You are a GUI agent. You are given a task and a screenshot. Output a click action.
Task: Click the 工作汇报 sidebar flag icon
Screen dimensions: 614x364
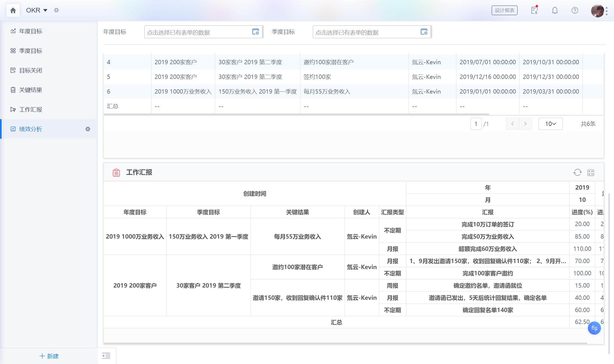coord(13,110)
